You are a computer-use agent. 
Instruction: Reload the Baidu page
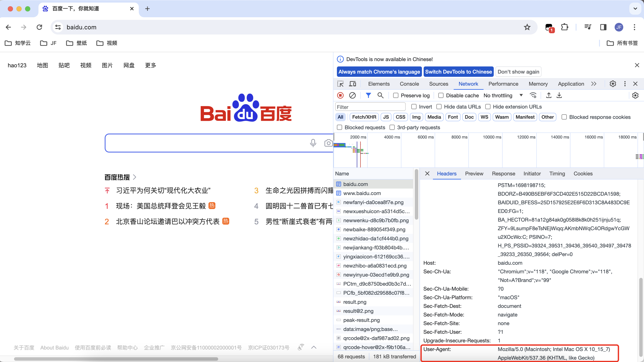pos(39,27)
